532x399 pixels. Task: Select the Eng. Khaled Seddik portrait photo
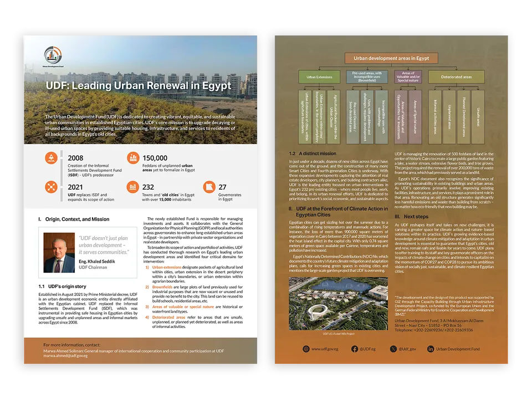59,253
